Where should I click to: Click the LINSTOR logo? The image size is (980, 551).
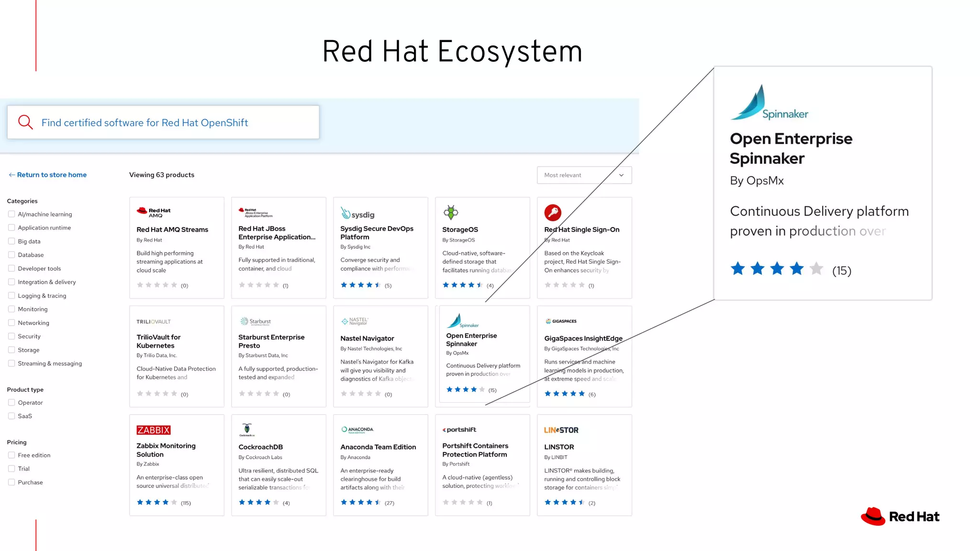point(561,430)
